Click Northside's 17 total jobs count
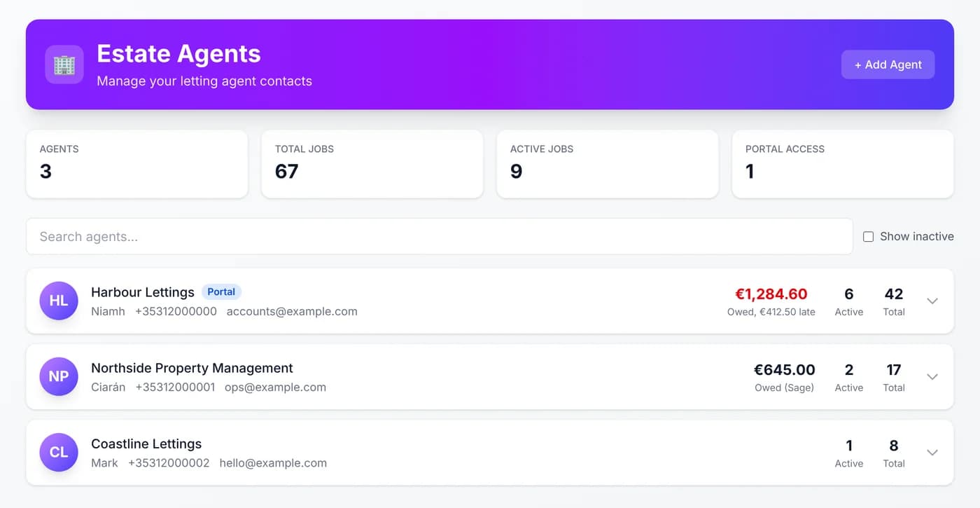This screenshot has width=980, height=508. [x=894, y=370]
